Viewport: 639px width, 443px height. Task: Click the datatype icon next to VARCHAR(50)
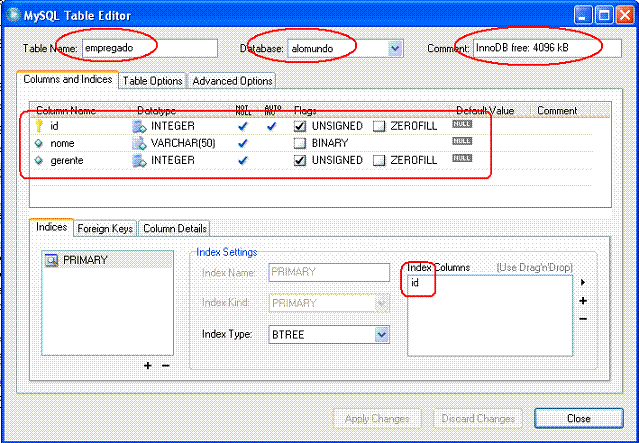pos(139,143)
